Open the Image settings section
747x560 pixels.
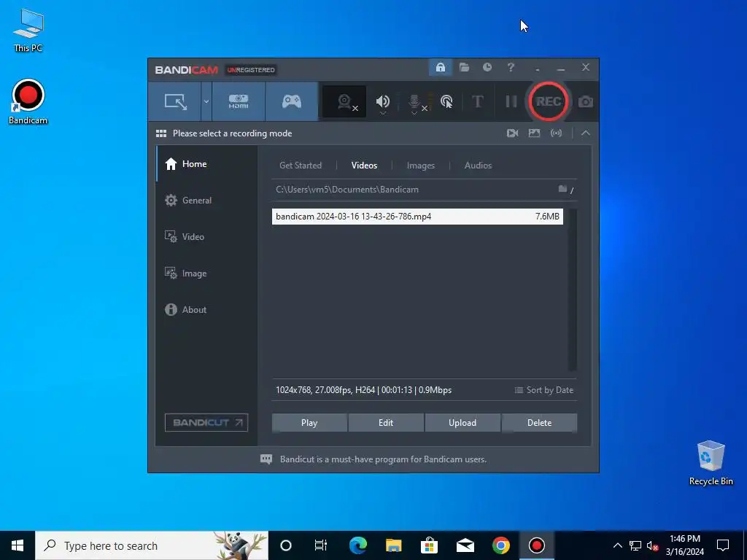click(x=206, y=273)
